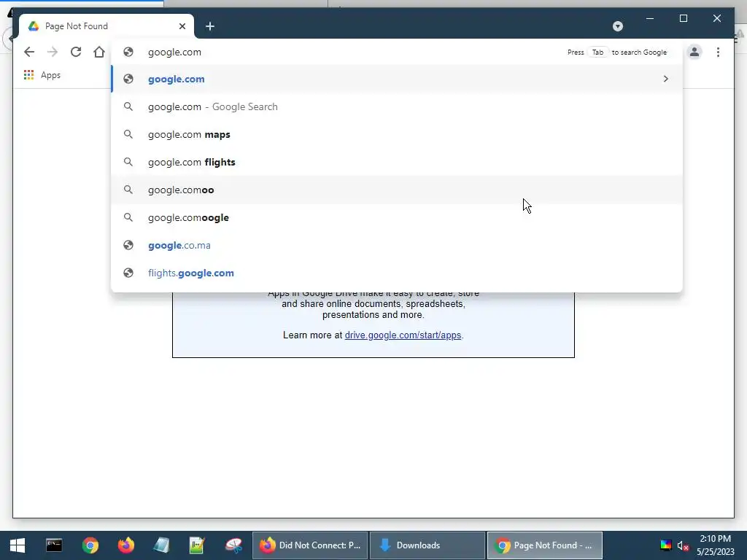Switch to Chrome 'Page Not Found' taskbar button
Viewport: 747px width, 560px height.
(x=544, y=545)
